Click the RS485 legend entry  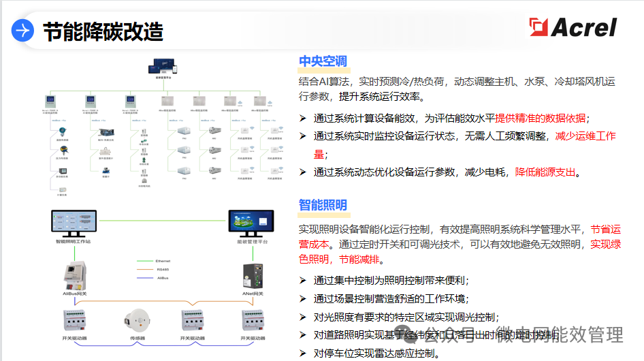pos(152,270)
